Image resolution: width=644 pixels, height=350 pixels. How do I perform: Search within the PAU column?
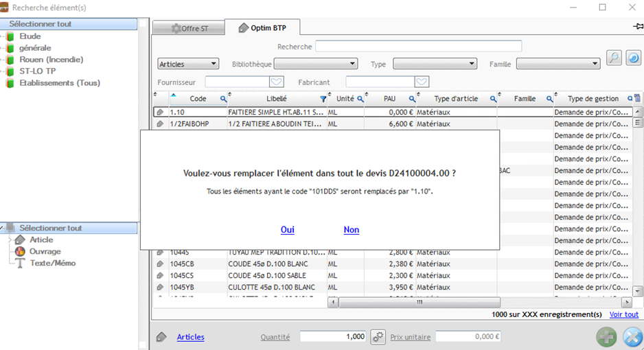412,99
